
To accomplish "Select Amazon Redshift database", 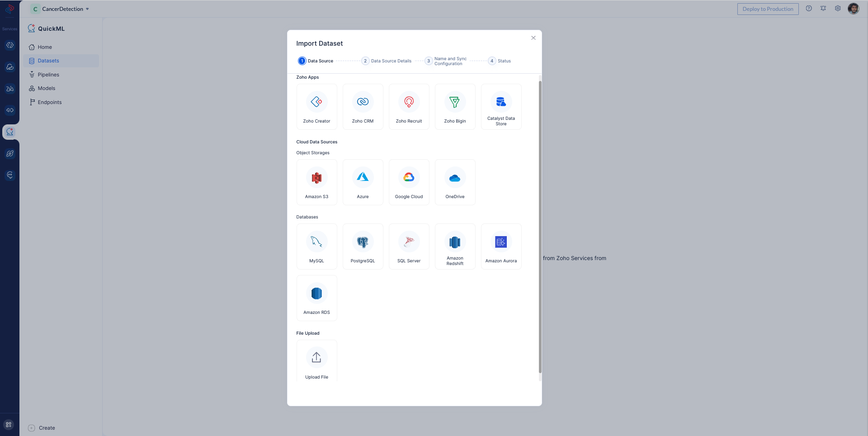I will [455, 246].
